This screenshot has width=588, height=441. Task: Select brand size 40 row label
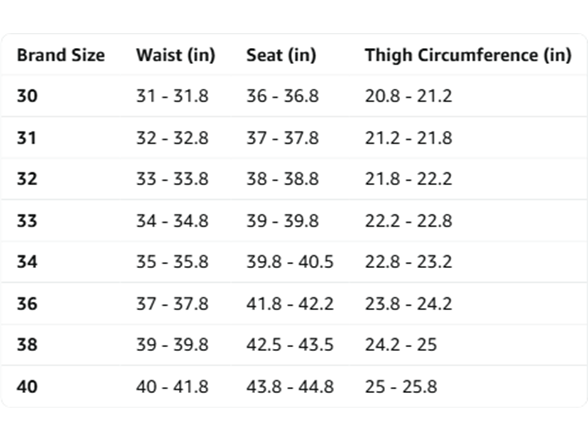(x=27, y=387)
